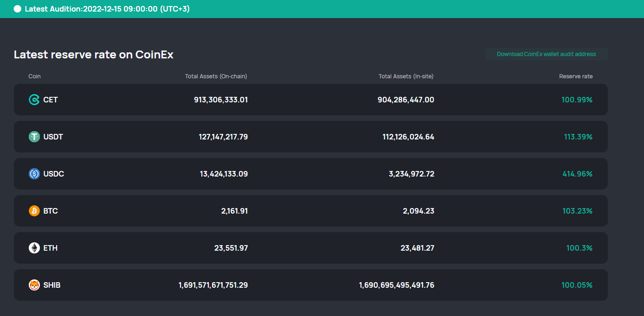Viewport: 644px width, 316px height.
Task: Click USDT on-chain value 127,147,217.79
Action: click(x=223, y=137)
